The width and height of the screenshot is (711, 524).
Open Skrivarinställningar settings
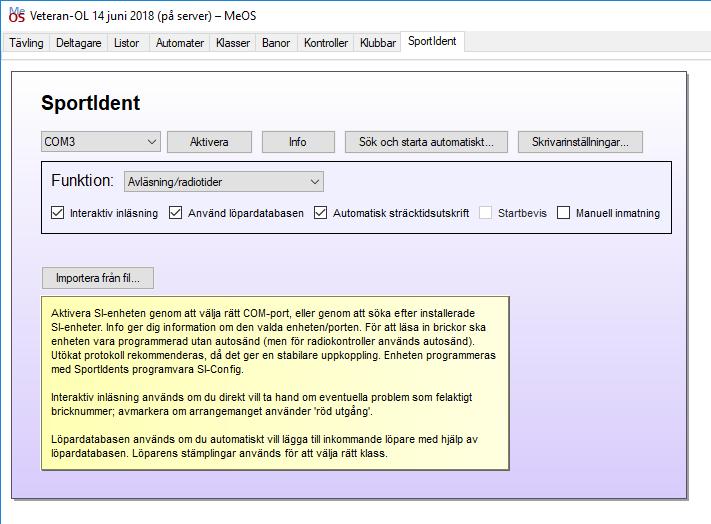pos(580,142)
